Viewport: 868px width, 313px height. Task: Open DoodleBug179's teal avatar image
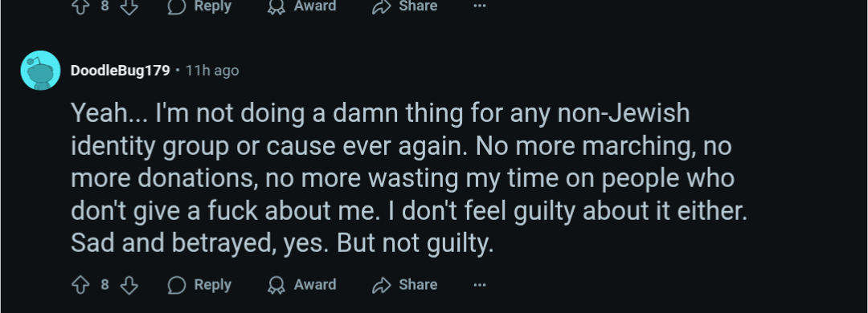40,71
